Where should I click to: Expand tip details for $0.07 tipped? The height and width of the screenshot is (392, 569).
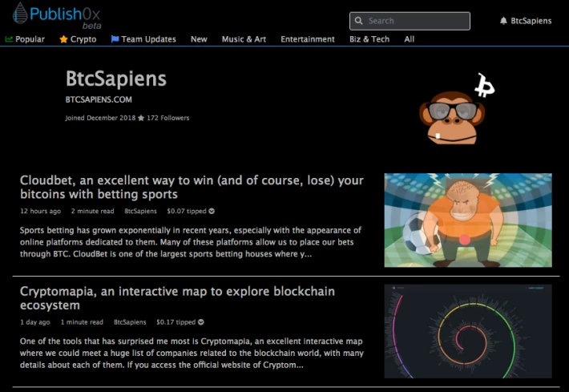[x=212, y=211]
